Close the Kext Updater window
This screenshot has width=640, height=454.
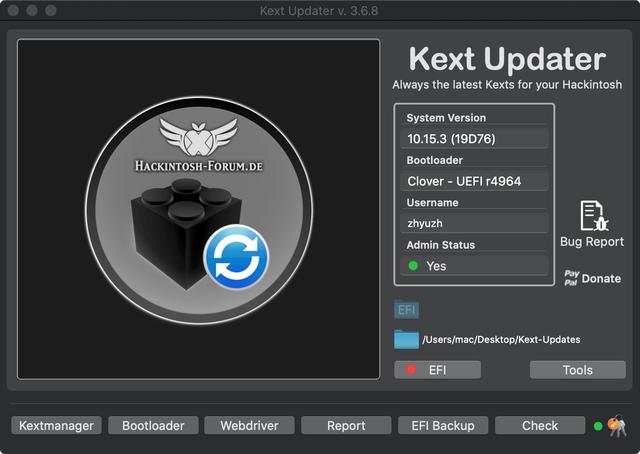coord(13,10)
